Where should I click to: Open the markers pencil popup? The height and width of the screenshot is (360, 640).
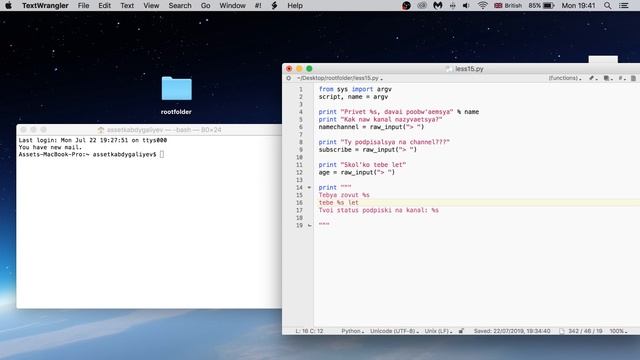tap(593, 78)
